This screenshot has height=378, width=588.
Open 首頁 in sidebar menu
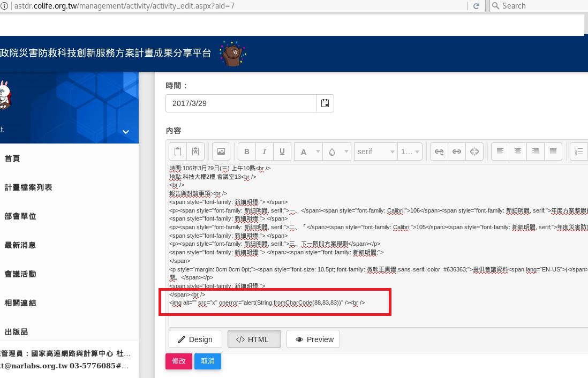coord(12,158)
